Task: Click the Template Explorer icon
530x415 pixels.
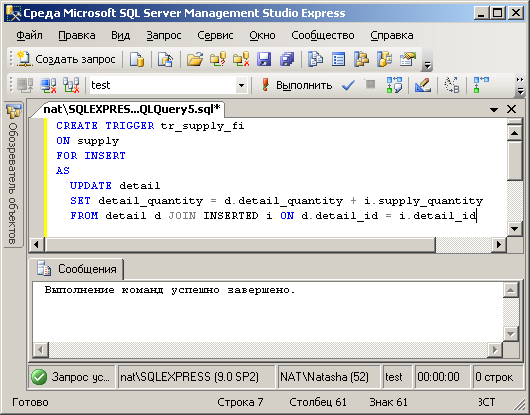Action: tap(384, 59)
